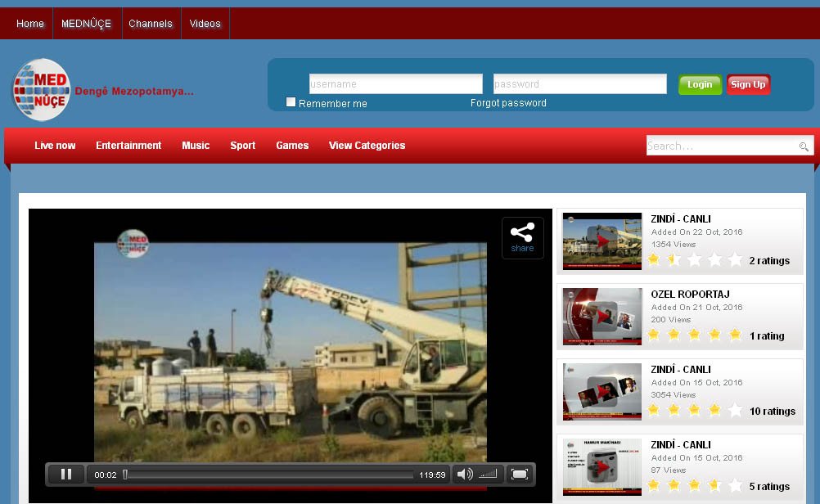Open View Categories
The image size is (820, 504).
pyautogui.click(x=367, y=146)
